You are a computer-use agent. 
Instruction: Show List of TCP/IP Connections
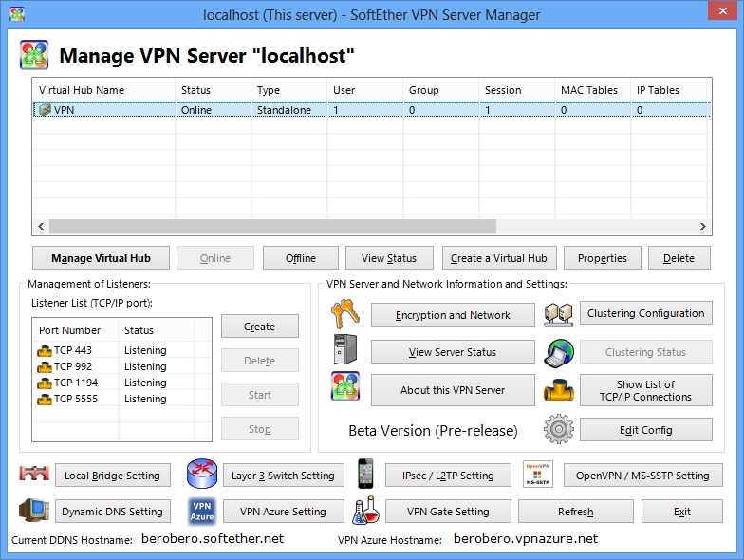646,390
